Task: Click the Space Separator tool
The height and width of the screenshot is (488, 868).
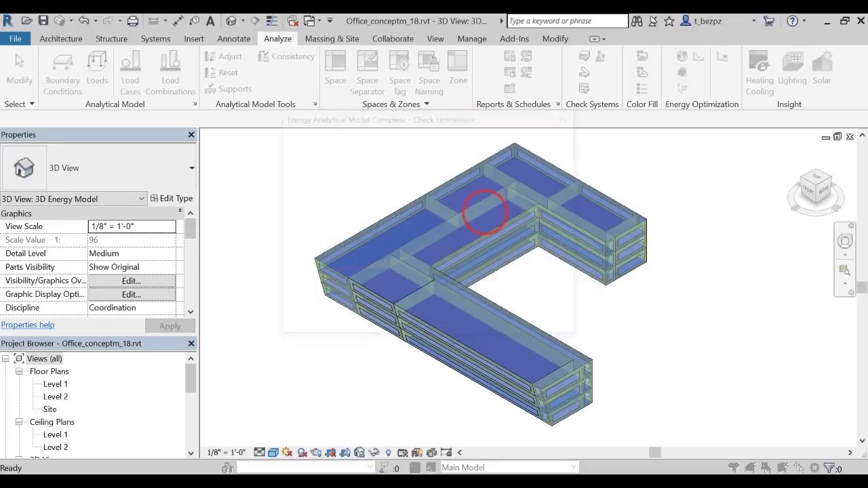Action: tap(367, 73)
